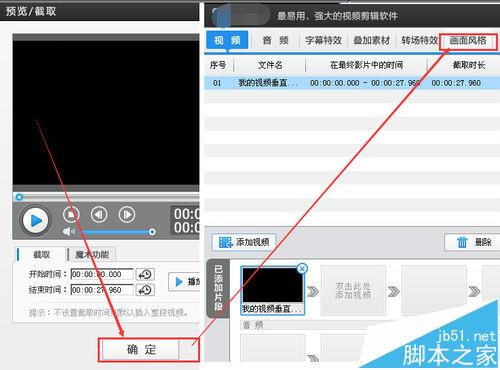Open the 字幕特效 tab
Image resolution: width=500 pixels, height=370 pixels.
[323, 41]
